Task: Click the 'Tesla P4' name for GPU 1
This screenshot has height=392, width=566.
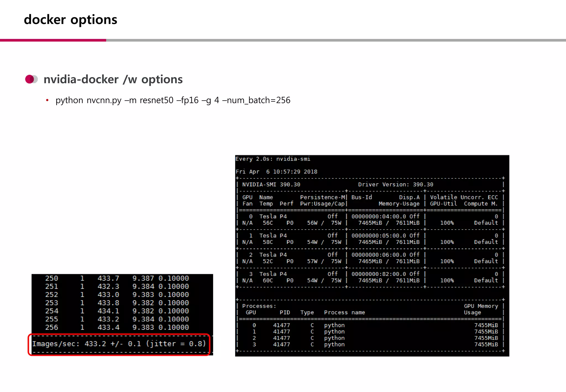Action: (x=273, y=236)
